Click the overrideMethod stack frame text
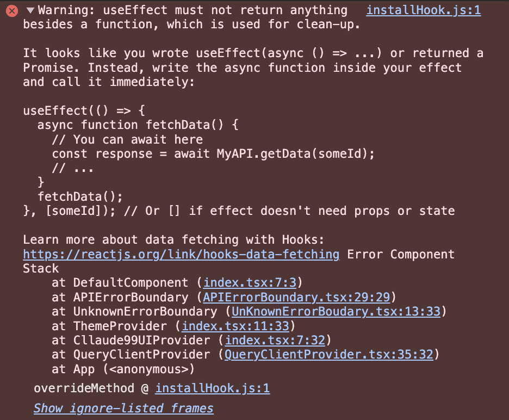This screenshot has height=420, width=509. (84, 388)
